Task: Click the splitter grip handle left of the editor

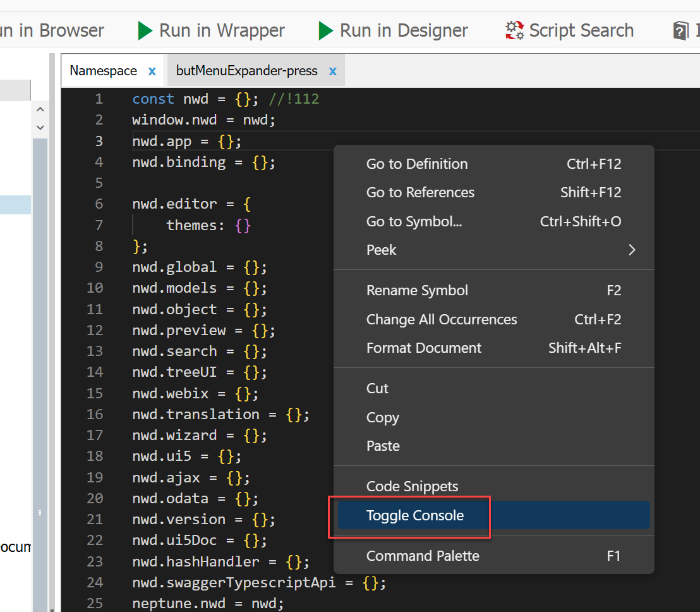Action: (x=40, y=512)
